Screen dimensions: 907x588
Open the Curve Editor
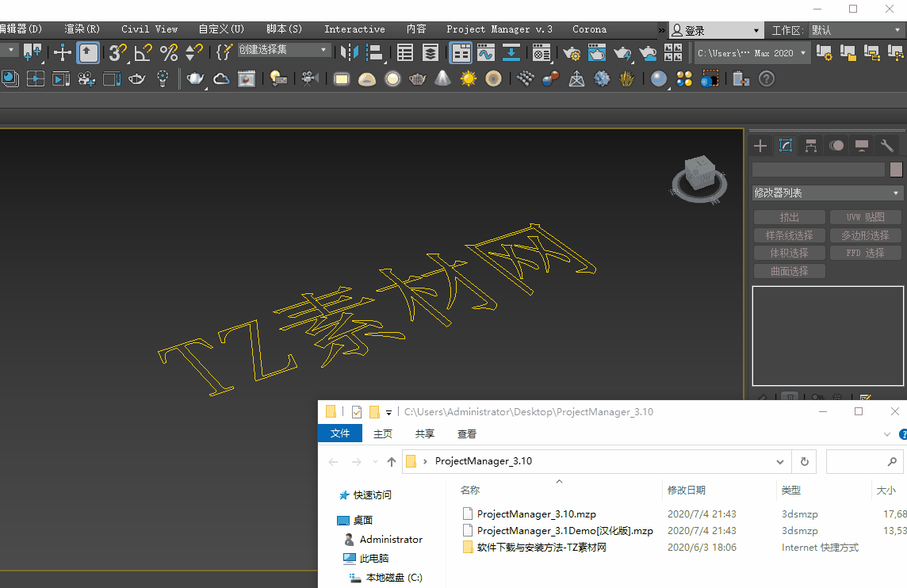tap(485, 53)
